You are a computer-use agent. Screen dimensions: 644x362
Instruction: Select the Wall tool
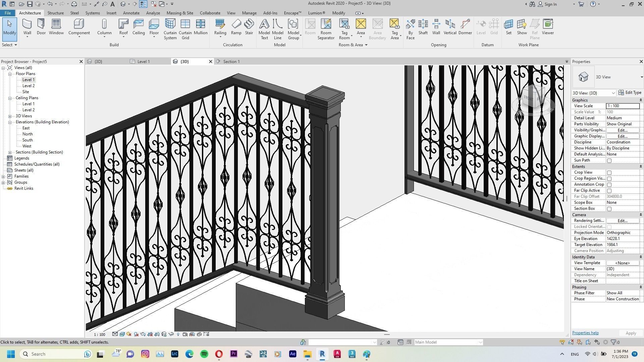click(x=27, y=27)
